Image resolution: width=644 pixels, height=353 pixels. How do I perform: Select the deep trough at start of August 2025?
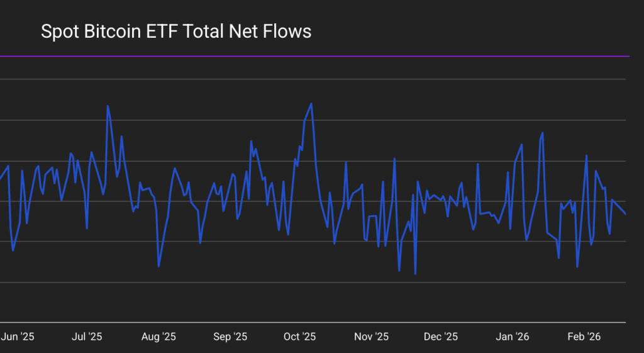click(158, 267)
